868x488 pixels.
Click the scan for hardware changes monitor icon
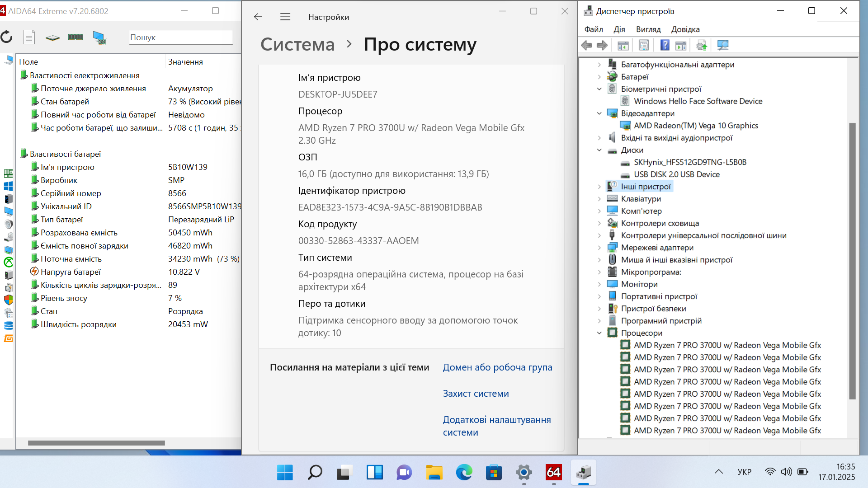point(723,45)
